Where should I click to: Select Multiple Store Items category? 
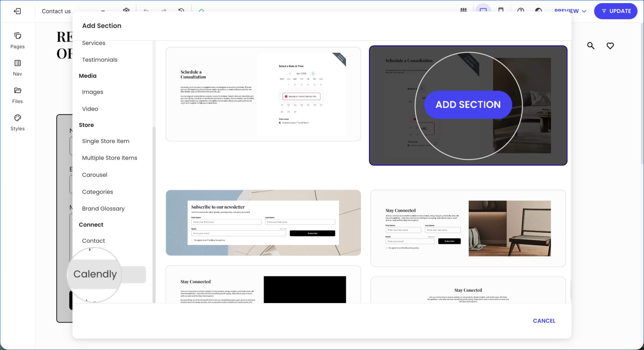110,158
